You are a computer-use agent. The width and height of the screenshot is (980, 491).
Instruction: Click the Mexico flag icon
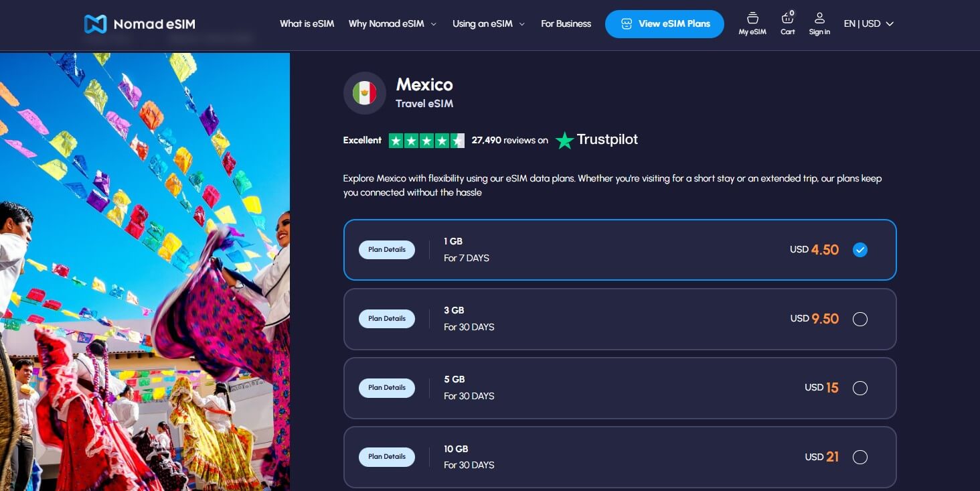coord(365,93)
